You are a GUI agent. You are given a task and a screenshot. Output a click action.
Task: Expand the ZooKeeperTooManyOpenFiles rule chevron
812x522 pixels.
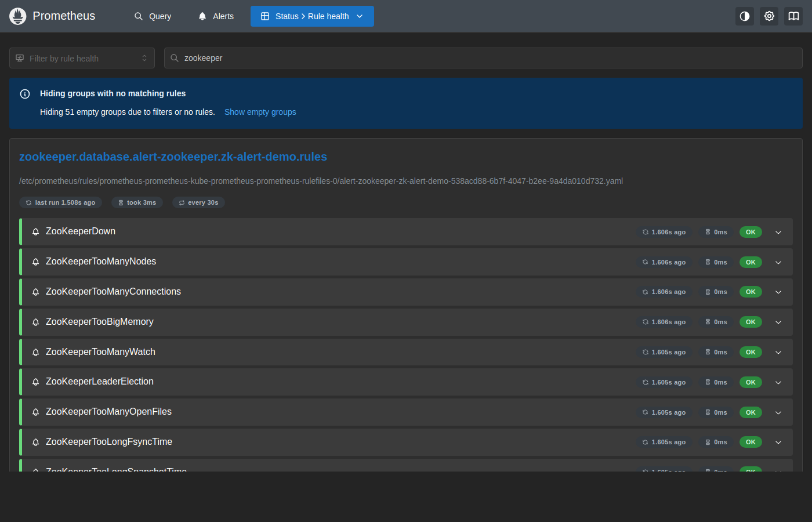pyautogui.click(x=778, y=412)
